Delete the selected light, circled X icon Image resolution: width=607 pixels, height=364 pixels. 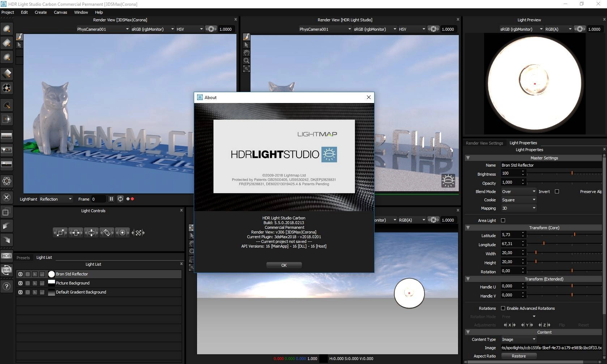tap(7, 197)
